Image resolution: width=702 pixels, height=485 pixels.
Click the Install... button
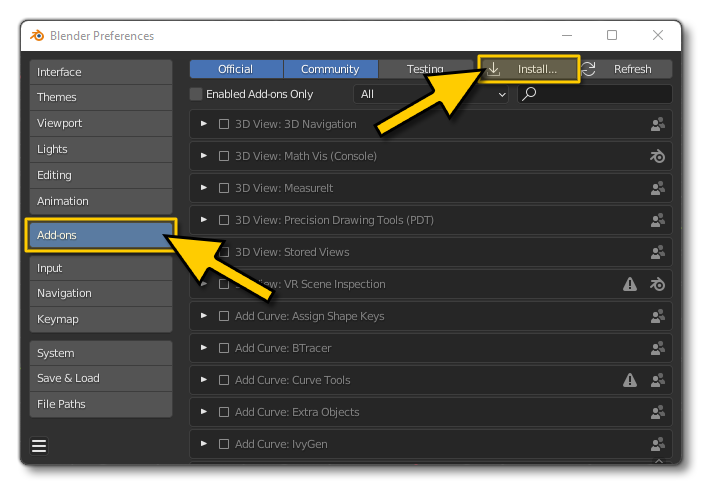point(529,69)
